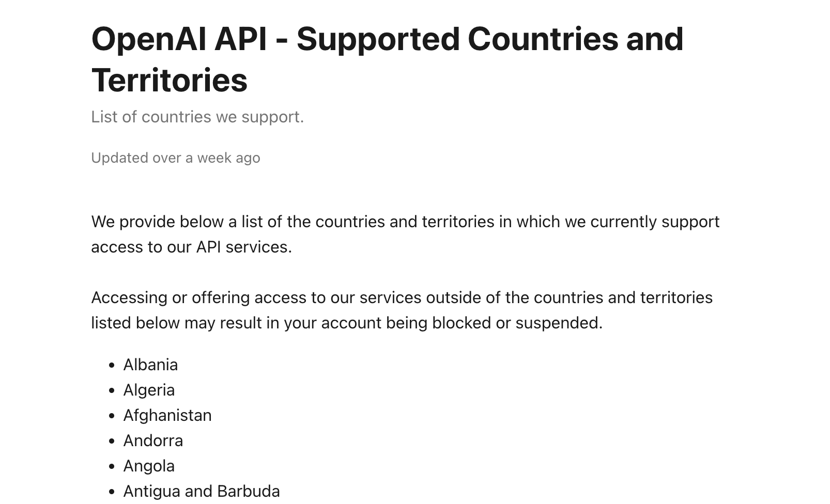Screen dimensions: 830x504
Task: Click the bullet point beside Afghanistan
Action: 112,416
